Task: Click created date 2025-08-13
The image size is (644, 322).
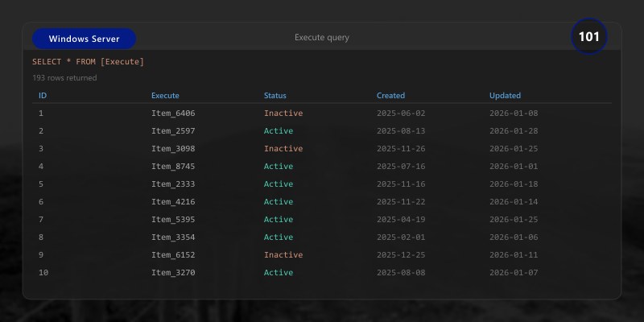Action: coord(401,130)
